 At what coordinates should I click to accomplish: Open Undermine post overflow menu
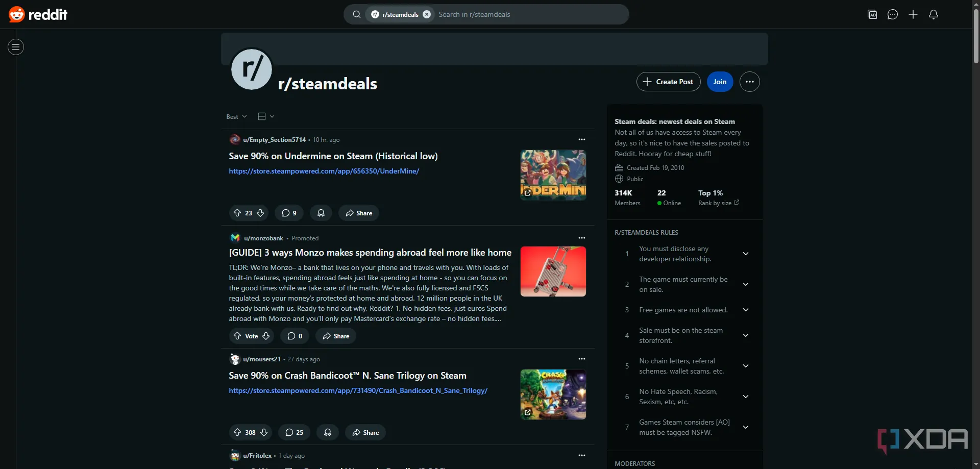[581, 139]
